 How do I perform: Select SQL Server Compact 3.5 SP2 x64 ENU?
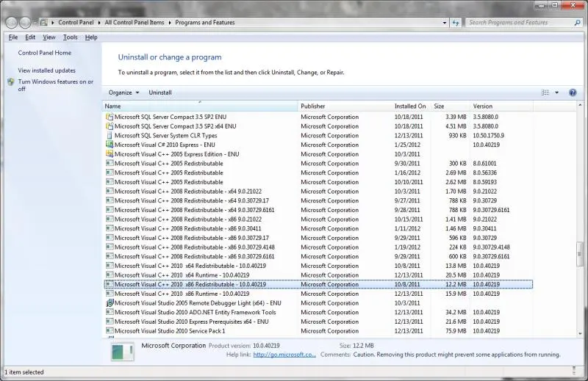point(175,126)
